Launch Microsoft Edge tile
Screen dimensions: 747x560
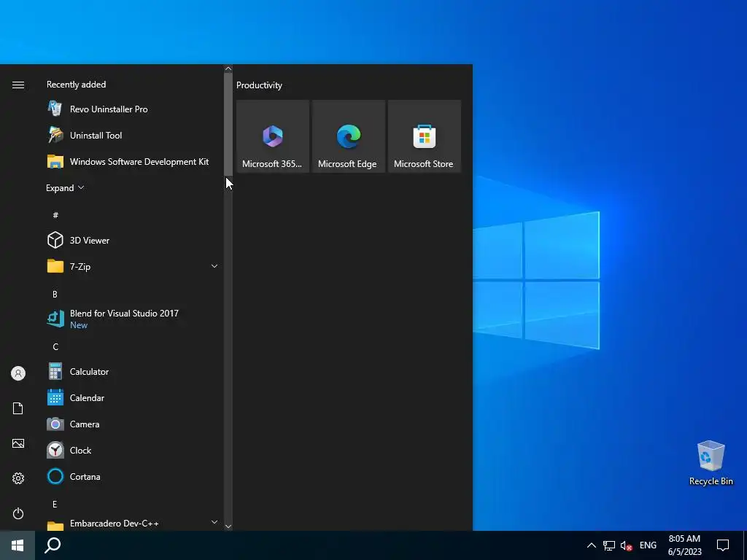tap(348, 136)
